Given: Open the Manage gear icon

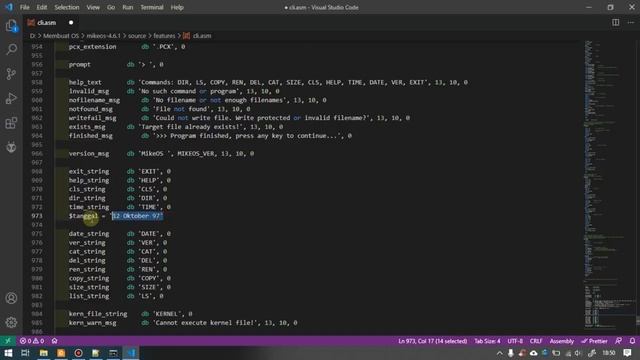Looking at the screenshot, I should pos(11,322).
